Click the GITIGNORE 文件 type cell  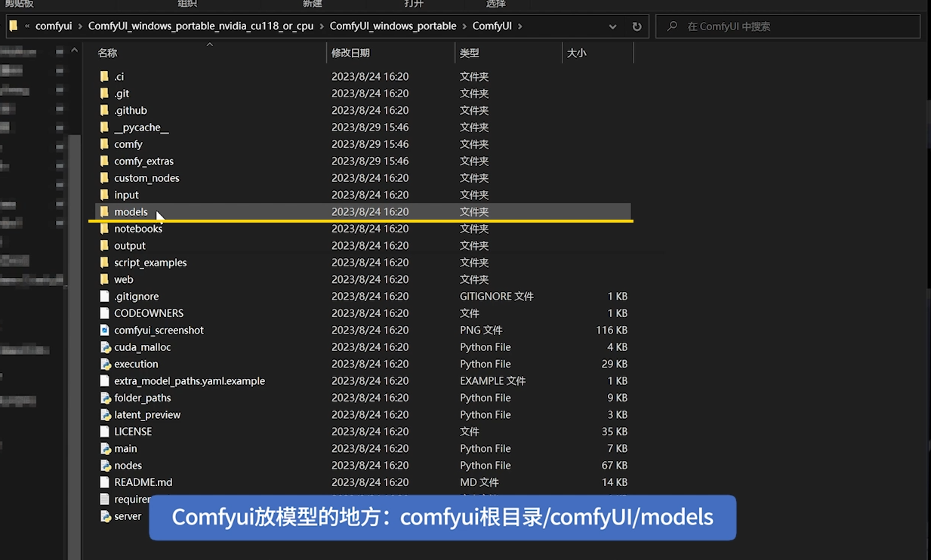pos(497,297)
